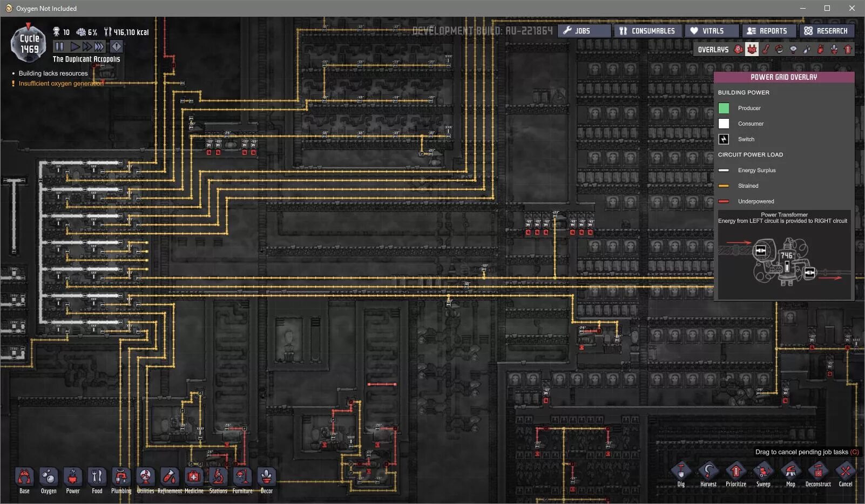
Task: Activate the Harvest tool
Action: [x=708, y=474]
